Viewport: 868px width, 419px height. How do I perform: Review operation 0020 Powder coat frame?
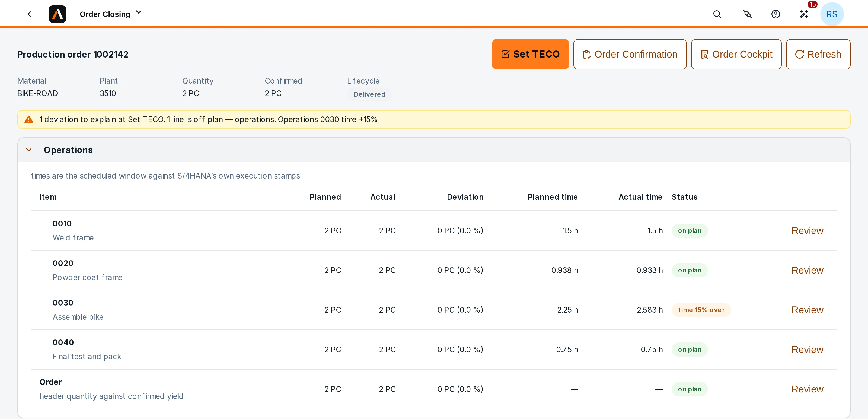807,270
